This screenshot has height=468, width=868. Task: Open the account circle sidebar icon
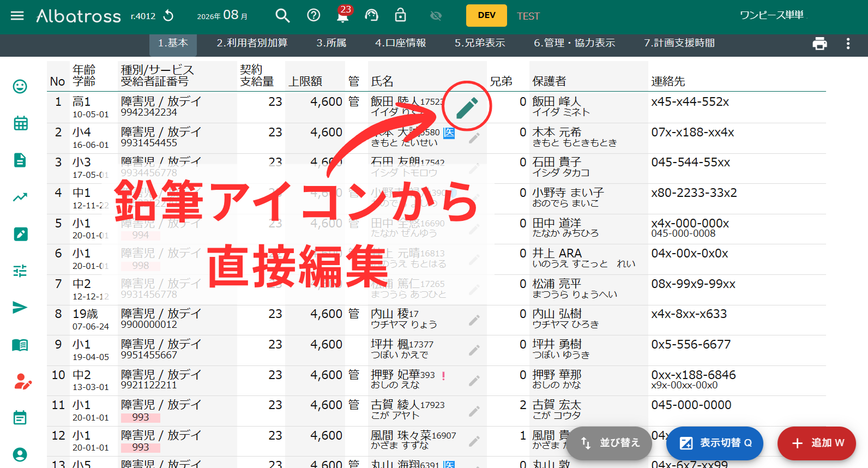(x=20, y=455)
